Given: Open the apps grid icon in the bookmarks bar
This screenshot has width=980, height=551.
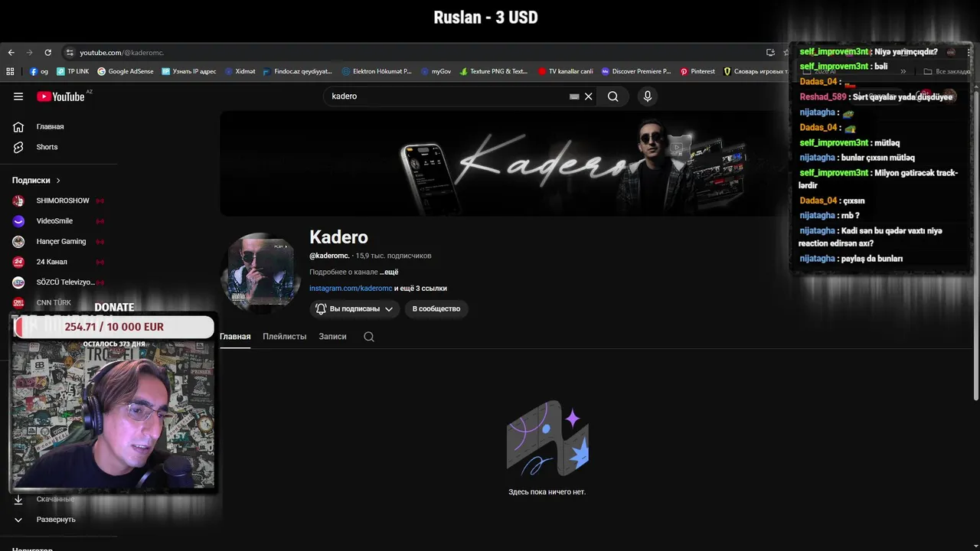Looking at the screenshot, I should coord(10,71).
